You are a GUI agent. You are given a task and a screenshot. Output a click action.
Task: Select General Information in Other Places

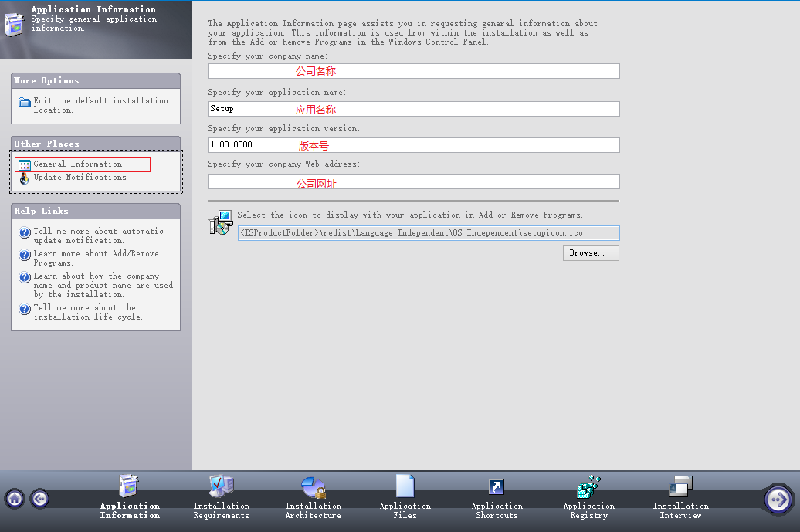click(x=75, y=164)
